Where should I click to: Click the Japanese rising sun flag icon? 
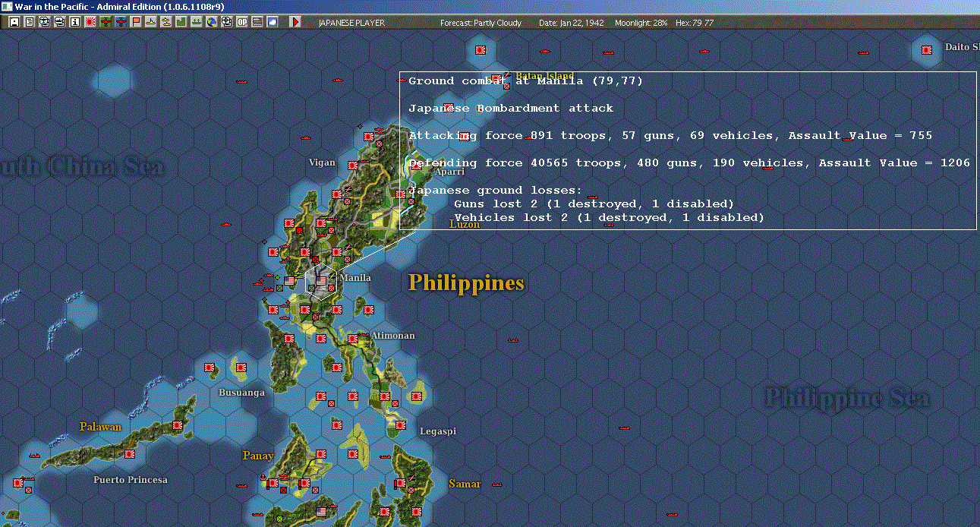point(90,22)
